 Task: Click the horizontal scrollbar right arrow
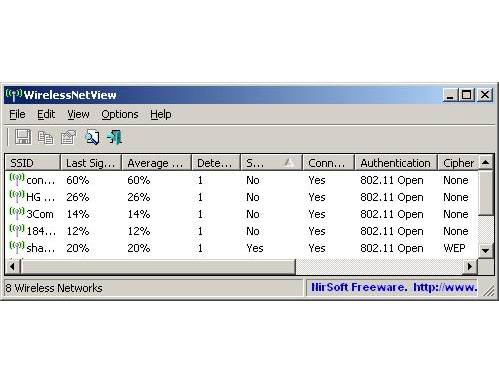[x=470, y=266]
